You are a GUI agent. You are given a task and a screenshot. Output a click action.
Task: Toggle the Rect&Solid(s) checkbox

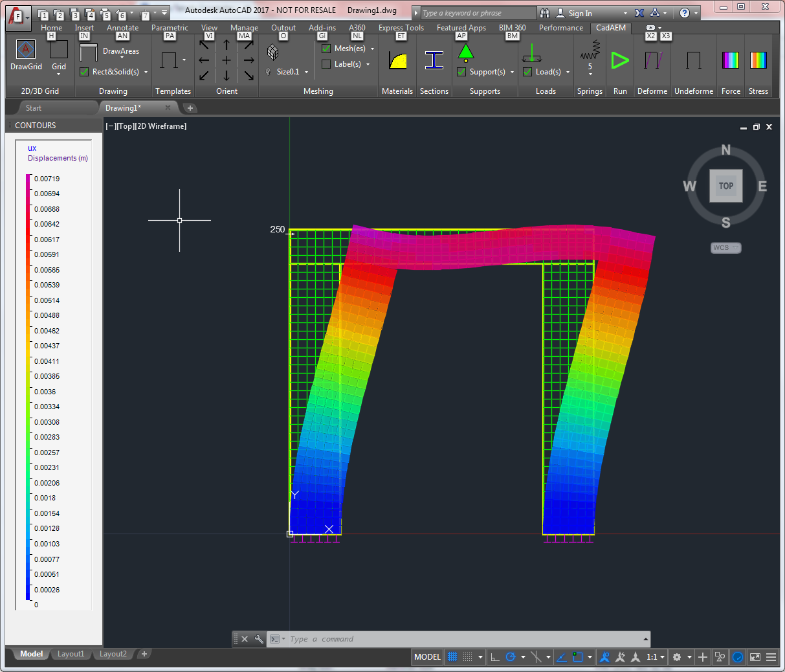[x=84, y=72]
